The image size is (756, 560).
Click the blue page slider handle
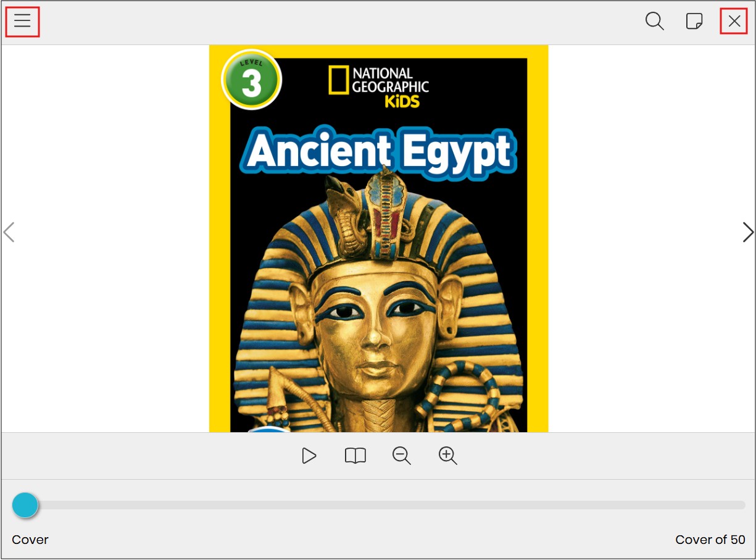25,505
